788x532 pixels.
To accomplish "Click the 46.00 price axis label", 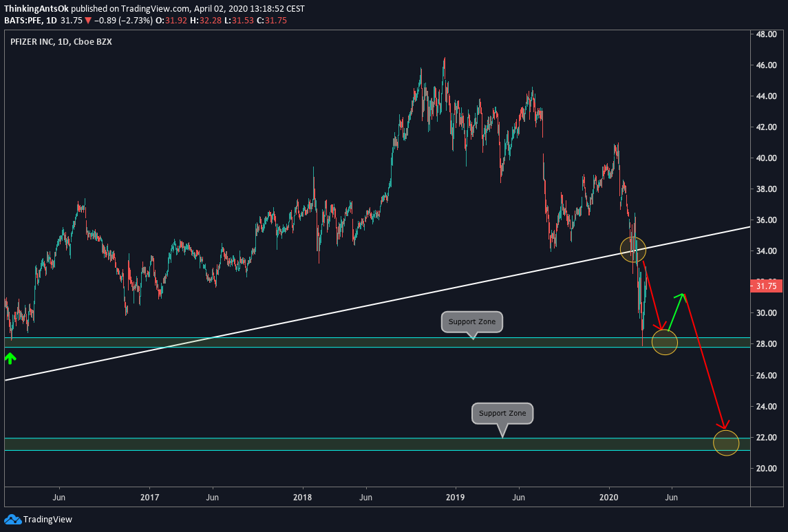I will tap(767, 65).
